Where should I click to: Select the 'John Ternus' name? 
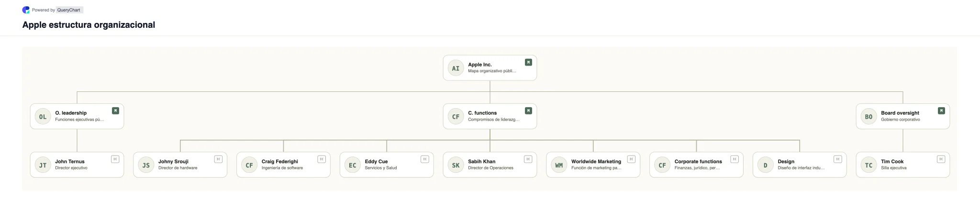click(x=70, y=161)
